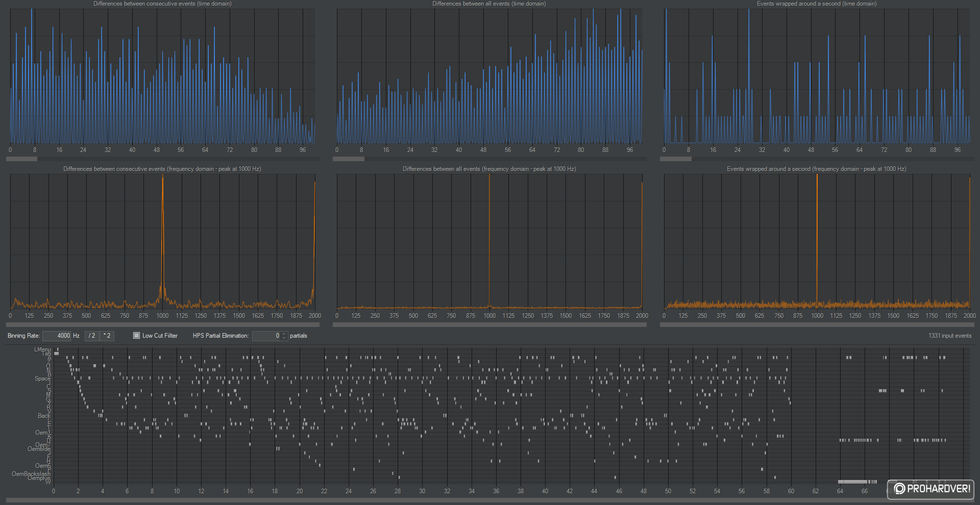The width and height of the screenshot is (980, 505).
Task: Enable the Low Cut Filter checkbox
Action: [x=136, y=336]
